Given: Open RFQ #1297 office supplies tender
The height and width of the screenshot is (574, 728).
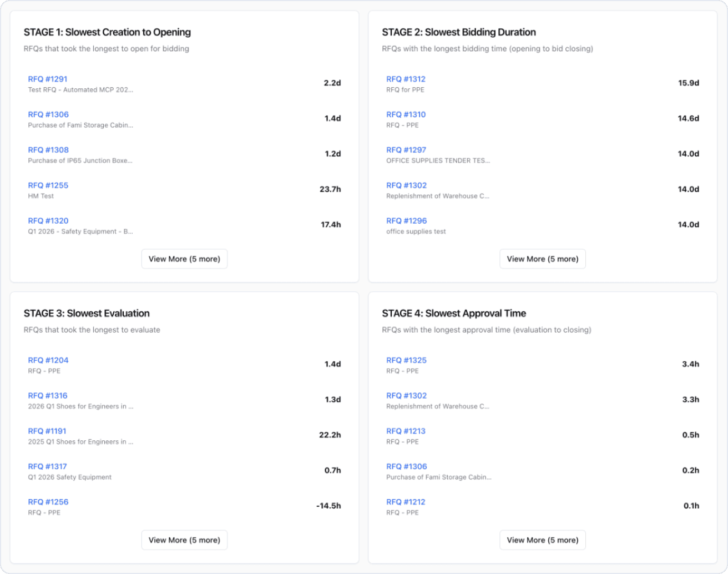Looking at the screenshot, I should pos(406,150).
